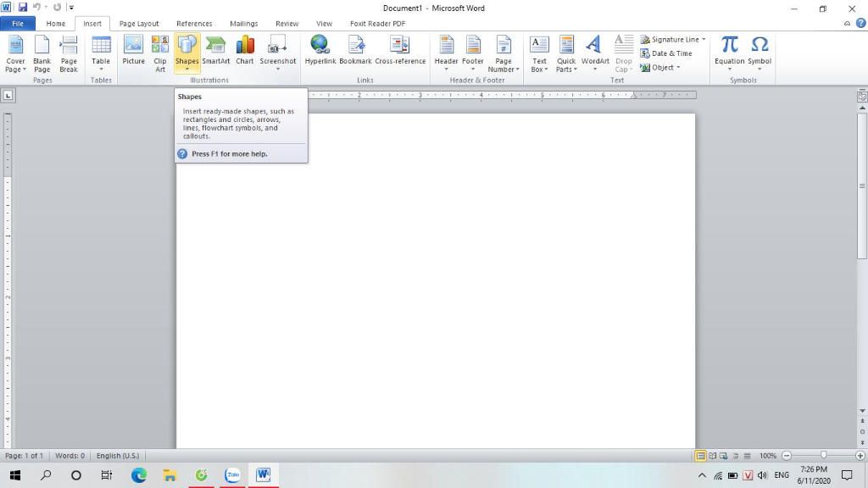Click the zoom slider handle

point(824,455)
